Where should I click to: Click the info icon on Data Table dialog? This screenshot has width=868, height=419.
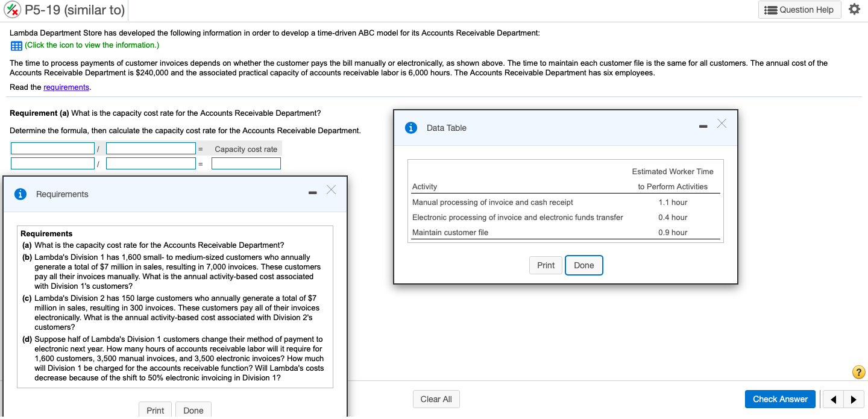point(411,127)
